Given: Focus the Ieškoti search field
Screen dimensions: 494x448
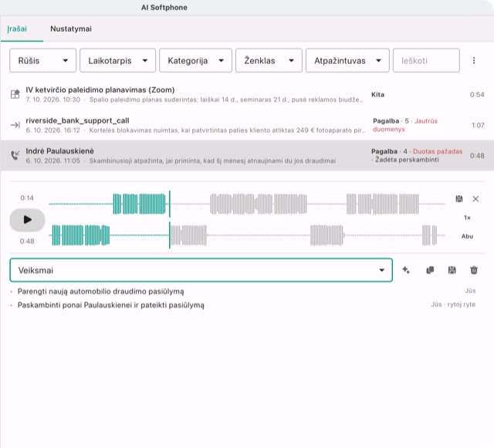Looking at the screenshot, I should point(426,60).
